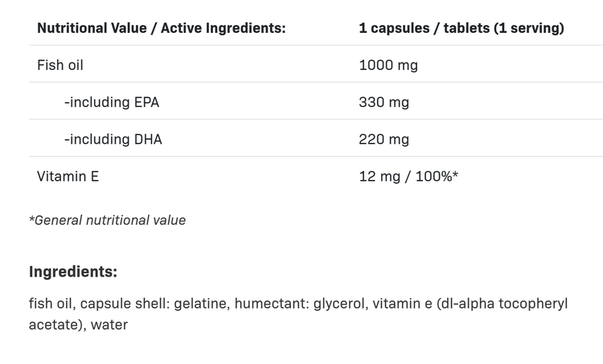This screenshot has height=364, width=603.
Task: Select the "-including DHA" row label
Action: point(113,139)
